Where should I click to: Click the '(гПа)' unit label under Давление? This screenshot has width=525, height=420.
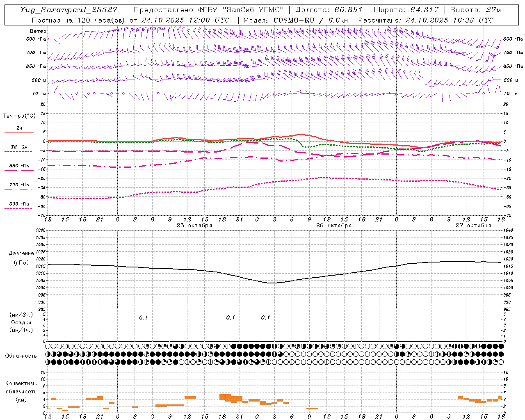21,263
